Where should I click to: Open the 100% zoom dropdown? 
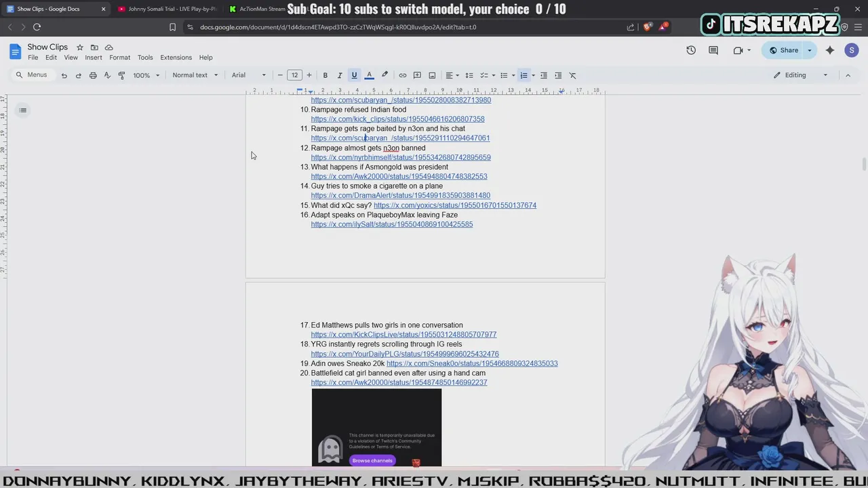pos(146,75)
